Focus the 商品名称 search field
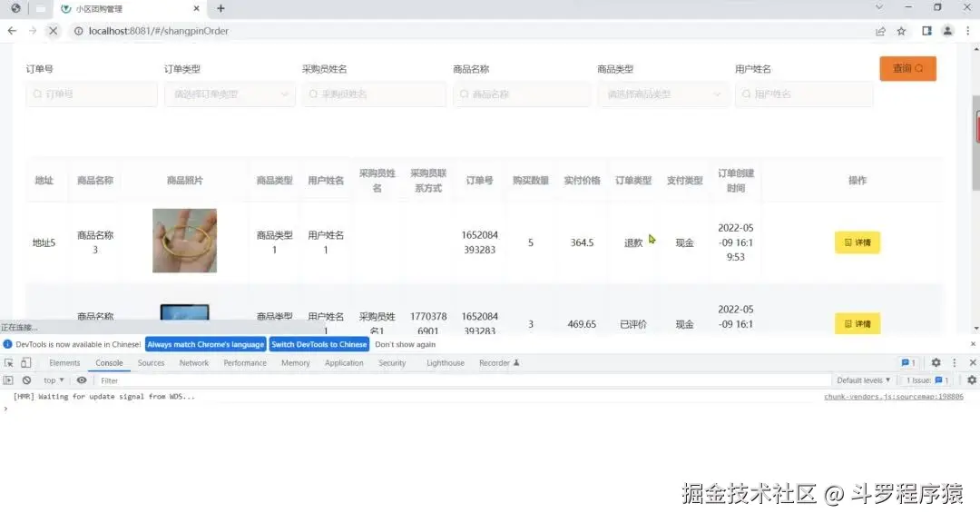 522,94
